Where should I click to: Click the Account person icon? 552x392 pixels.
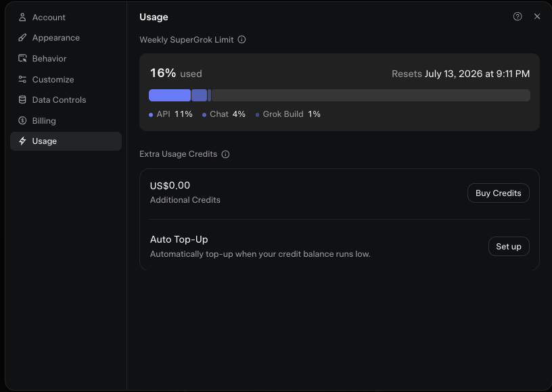click(x=22, y=17)
